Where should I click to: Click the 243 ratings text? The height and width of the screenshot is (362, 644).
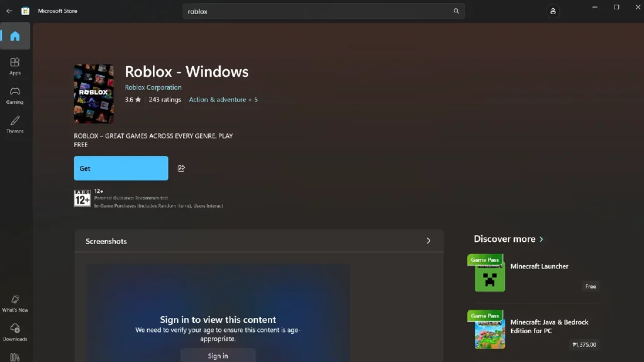click(x=165, y=100)
